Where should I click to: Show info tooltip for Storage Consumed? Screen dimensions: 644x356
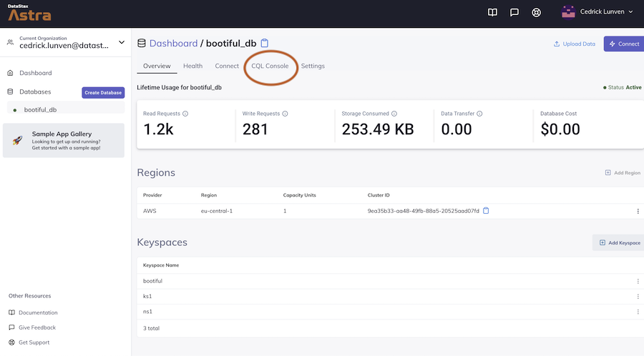coord(394,114)
